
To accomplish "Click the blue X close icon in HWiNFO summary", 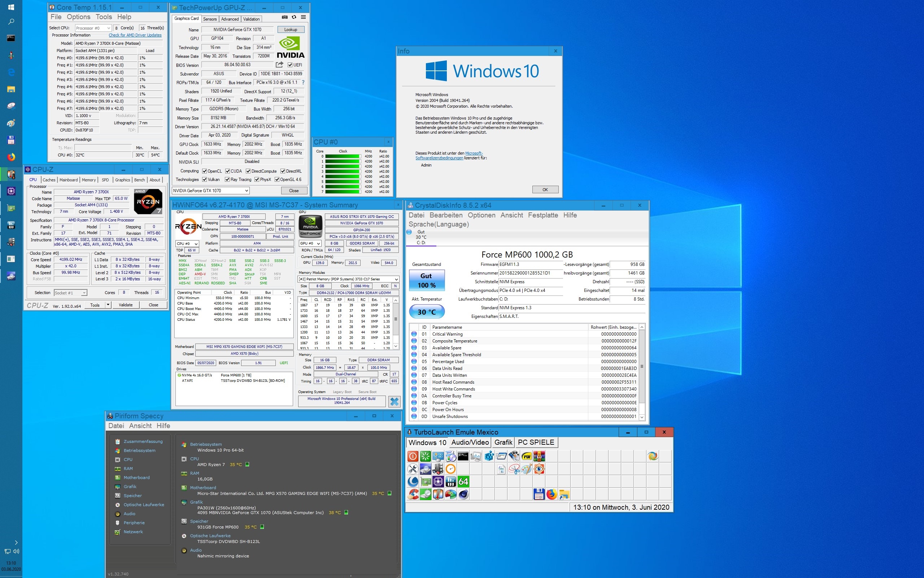I will pos(395,401).
